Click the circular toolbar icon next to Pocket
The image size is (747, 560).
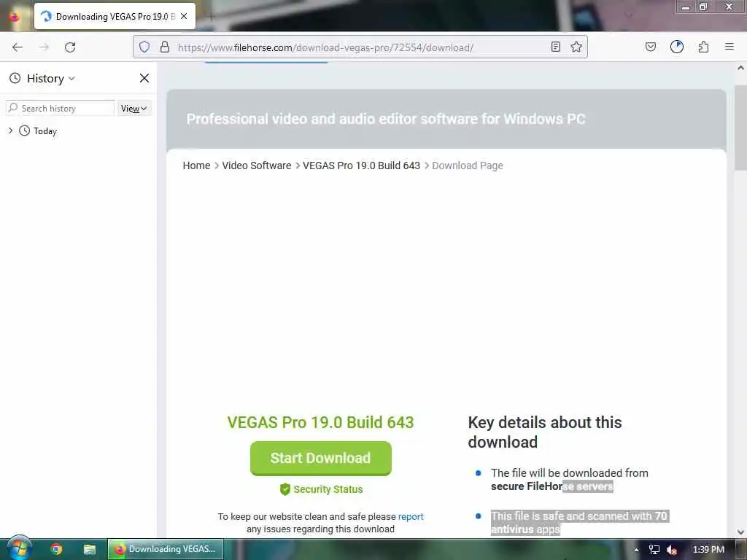pos(677,47)
